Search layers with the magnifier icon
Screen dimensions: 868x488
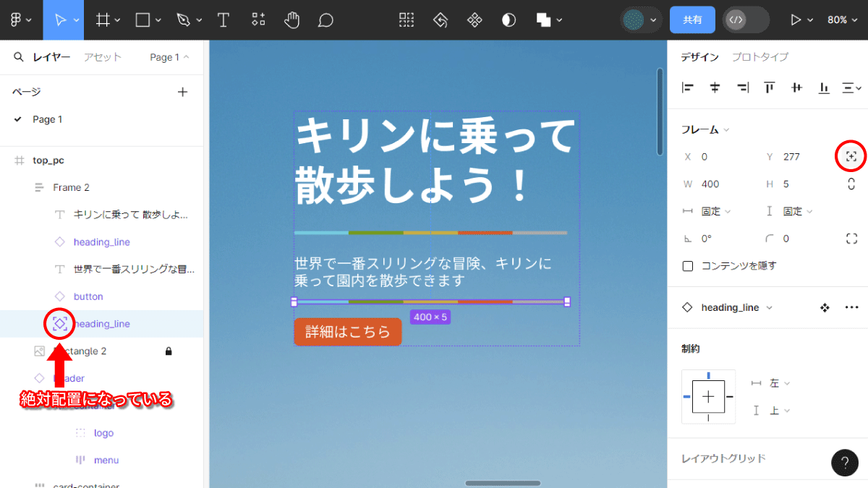pyautogui.click(x=19, y=57)
